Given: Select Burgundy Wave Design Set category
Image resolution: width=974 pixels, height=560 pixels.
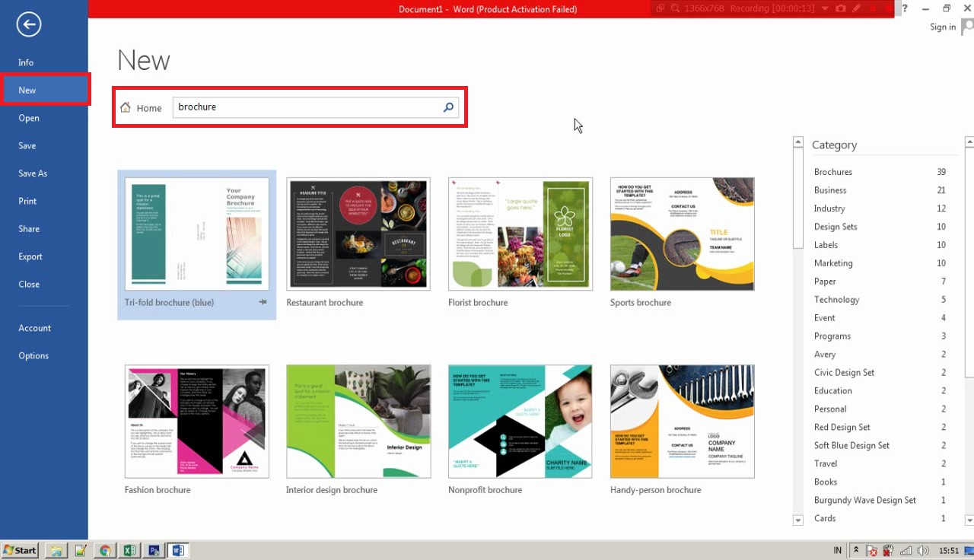Looking at the screenshot, I should [x=880, y=501].
